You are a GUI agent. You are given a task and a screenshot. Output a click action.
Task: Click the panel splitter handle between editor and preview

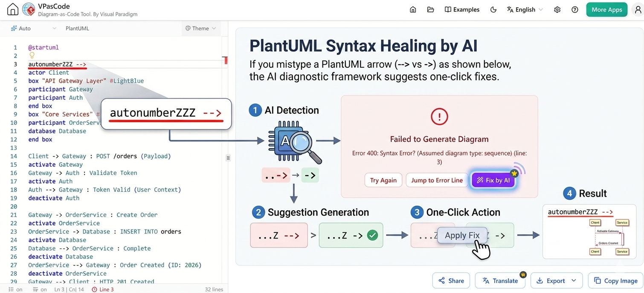click(228, 158)
